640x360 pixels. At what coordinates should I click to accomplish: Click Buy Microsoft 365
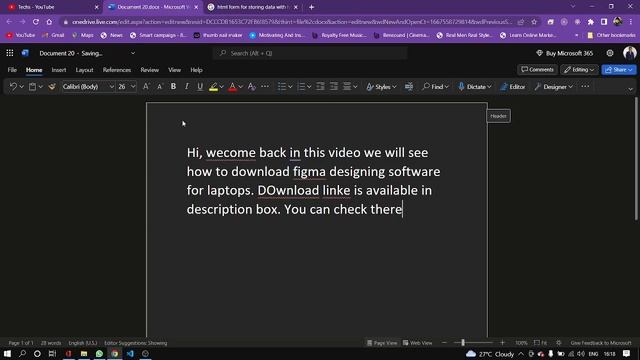(x=564, y=53)
